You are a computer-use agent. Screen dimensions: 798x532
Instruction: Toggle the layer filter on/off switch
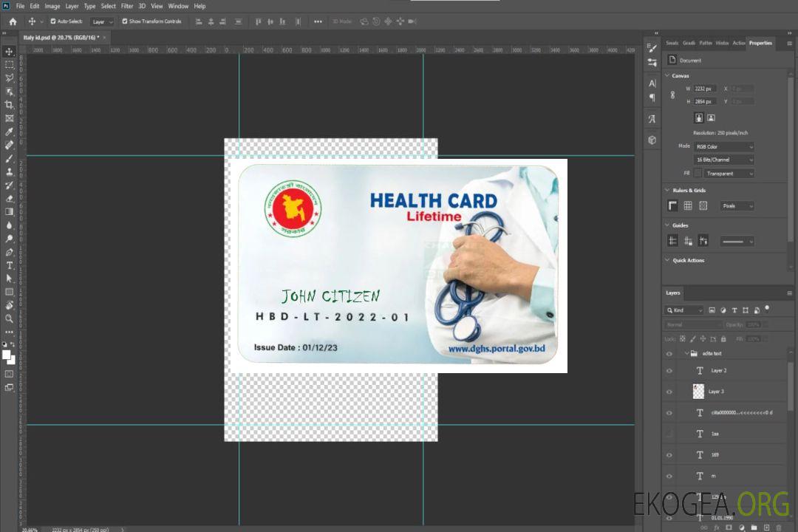point(767,309)
